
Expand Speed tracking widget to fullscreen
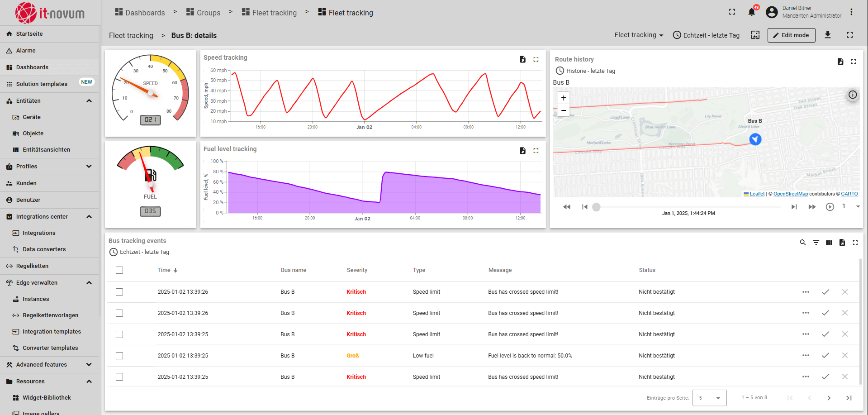click(x=536, y=59)
